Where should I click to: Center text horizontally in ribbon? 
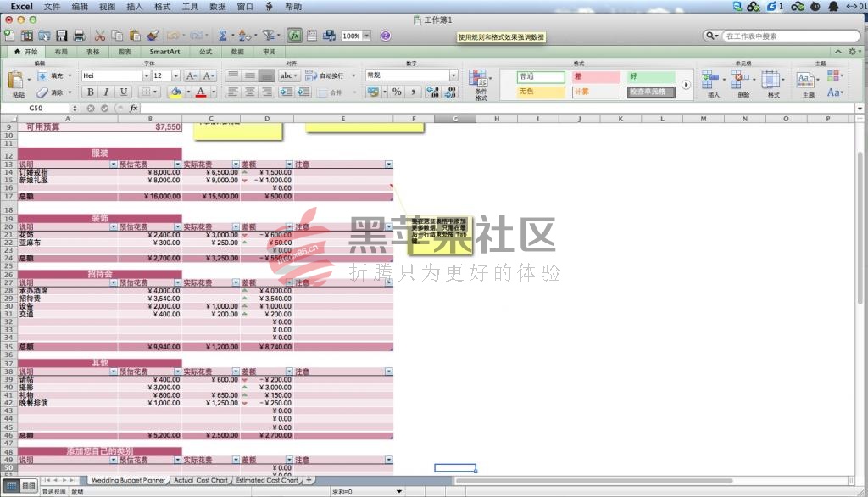point(250,92)
